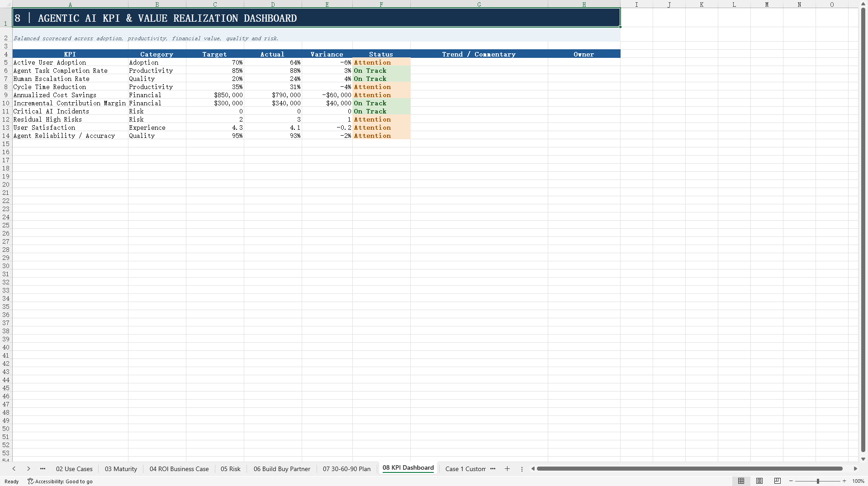Select the $850,000 target cell
This screenshot has height=486, width=868.
215,95
